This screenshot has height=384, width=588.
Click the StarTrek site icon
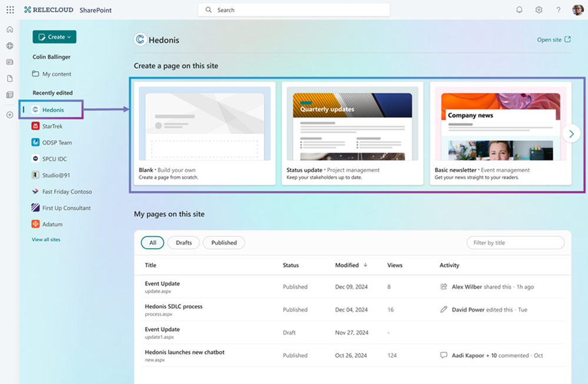(x=36, y=126)
